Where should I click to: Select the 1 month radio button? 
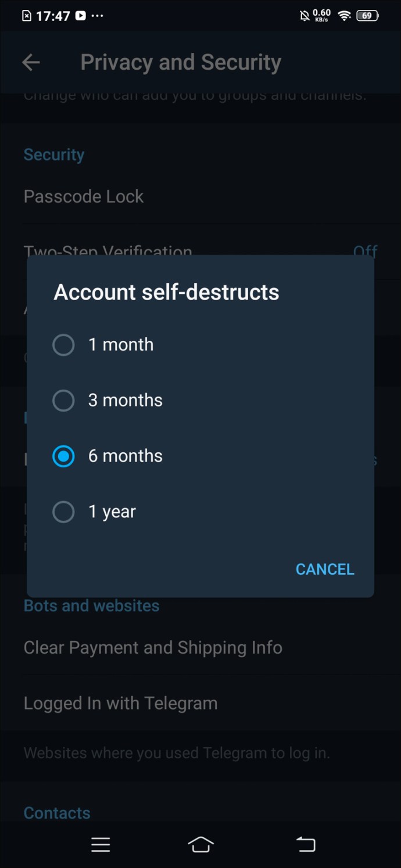coord(63,345)
